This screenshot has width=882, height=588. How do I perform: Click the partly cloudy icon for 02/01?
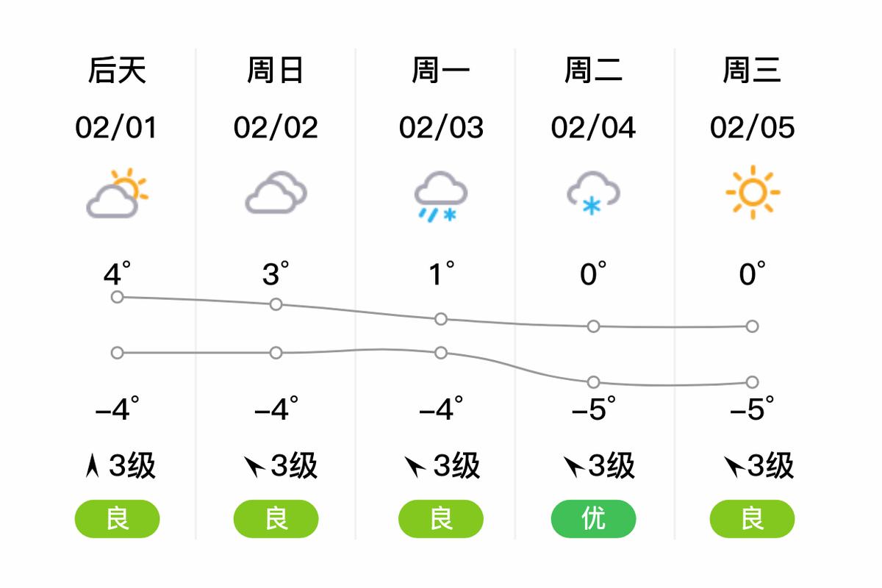point(117,193)
